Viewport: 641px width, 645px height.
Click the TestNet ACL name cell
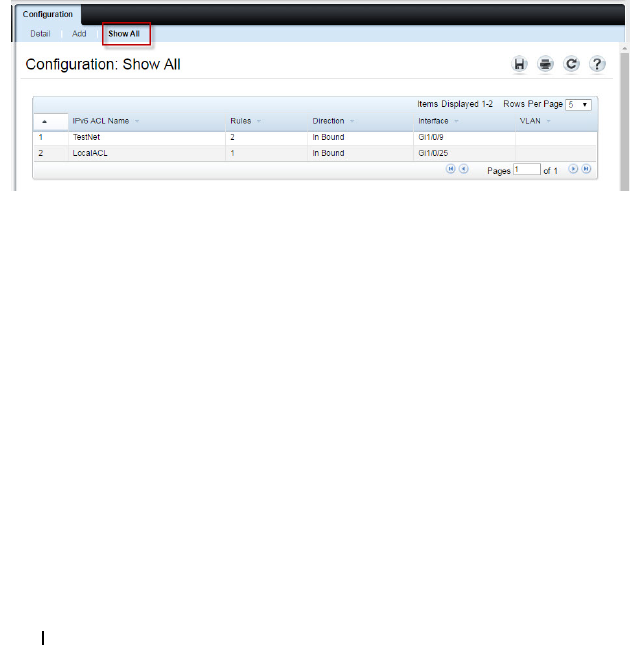tap(146, 137)
